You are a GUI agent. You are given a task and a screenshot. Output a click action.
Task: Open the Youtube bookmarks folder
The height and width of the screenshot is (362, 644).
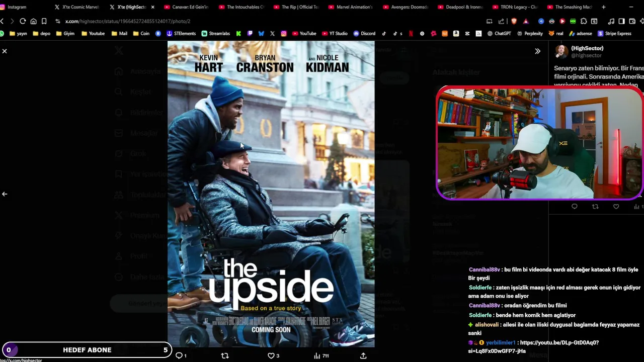93,34
